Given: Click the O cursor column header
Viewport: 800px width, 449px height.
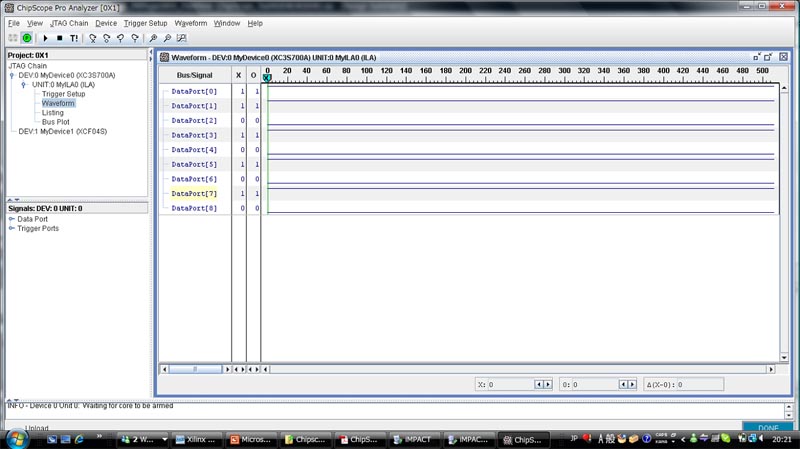Looking at the screenshot, I should pos(254,75).
